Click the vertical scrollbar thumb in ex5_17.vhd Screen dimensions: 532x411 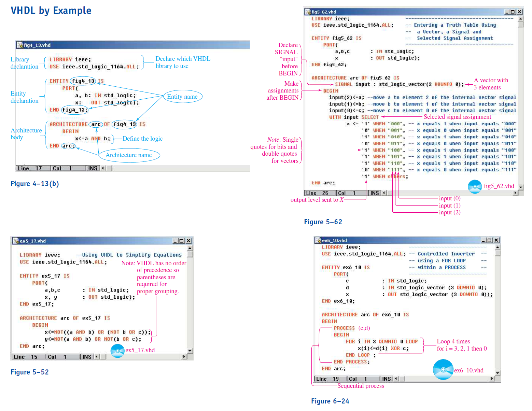coord(190,254)
